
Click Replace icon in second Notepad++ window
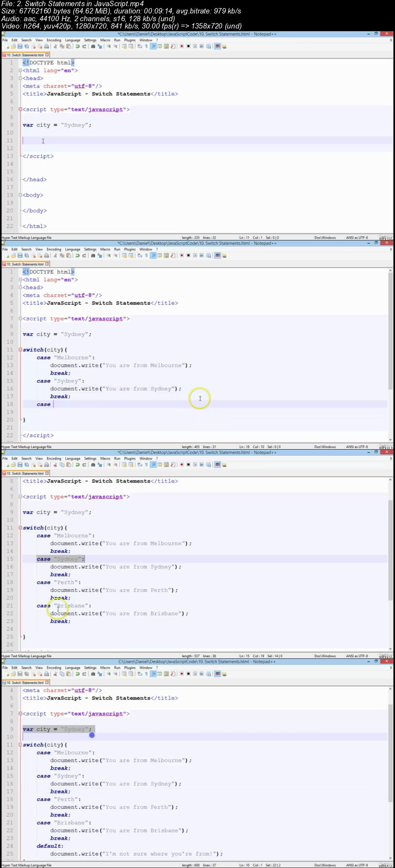pos(100,255)
